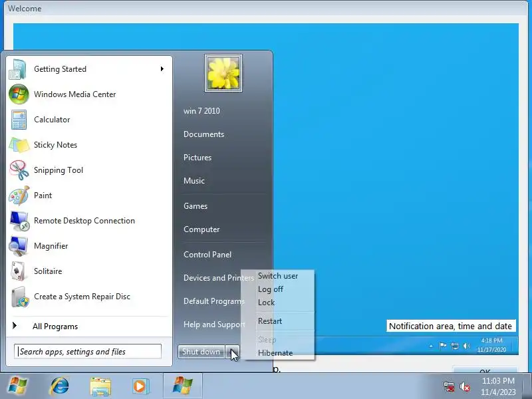Open Getting Started icon in Start menu
532x399 pixels.
[x=18, y=69]
